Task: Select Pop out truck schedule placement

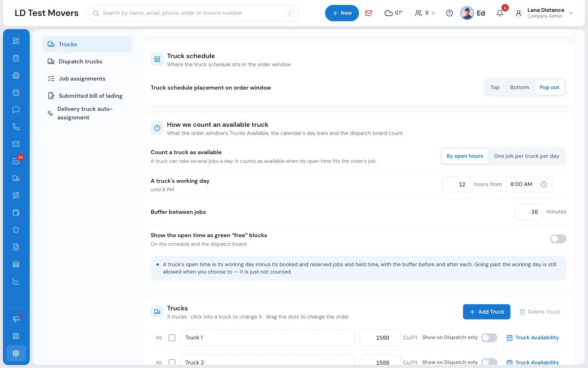Action: click(550, 88)
